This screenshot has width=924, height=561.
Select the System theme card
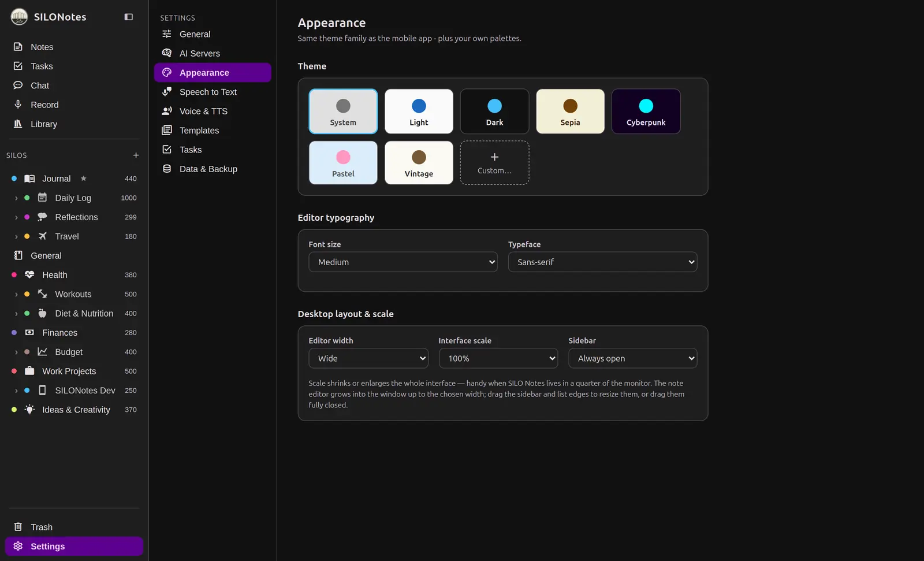pos(343,111)
